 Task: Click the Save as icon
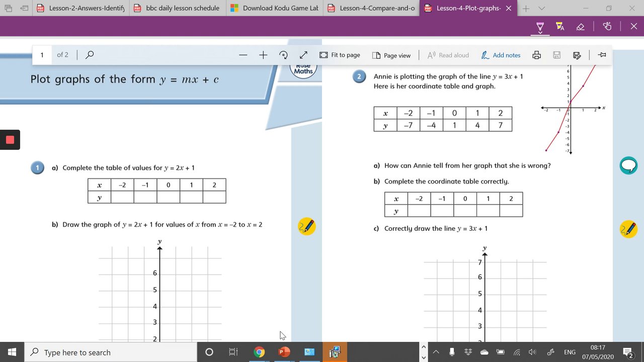point(577,55)
